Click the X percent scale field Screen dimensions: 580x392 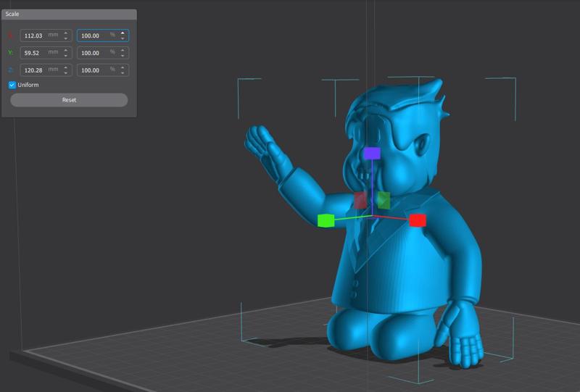pyautogui.click(x=103, y=36)
